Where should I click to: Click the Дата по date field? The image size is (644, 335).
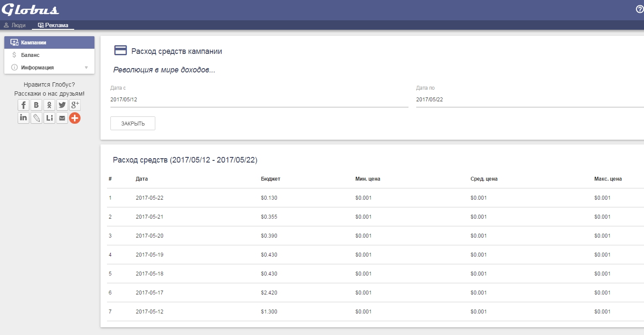(x=530, y=100)
